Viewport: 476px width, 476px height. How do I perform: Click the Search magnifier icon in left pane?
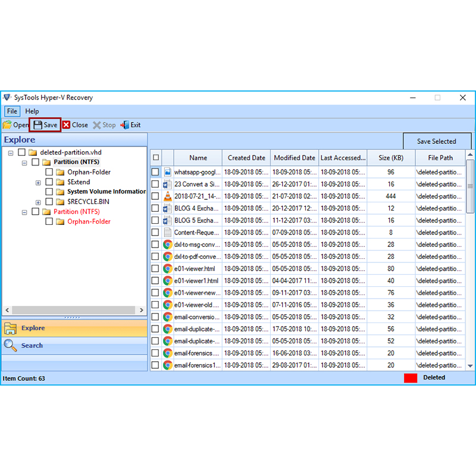pos(10,346)
